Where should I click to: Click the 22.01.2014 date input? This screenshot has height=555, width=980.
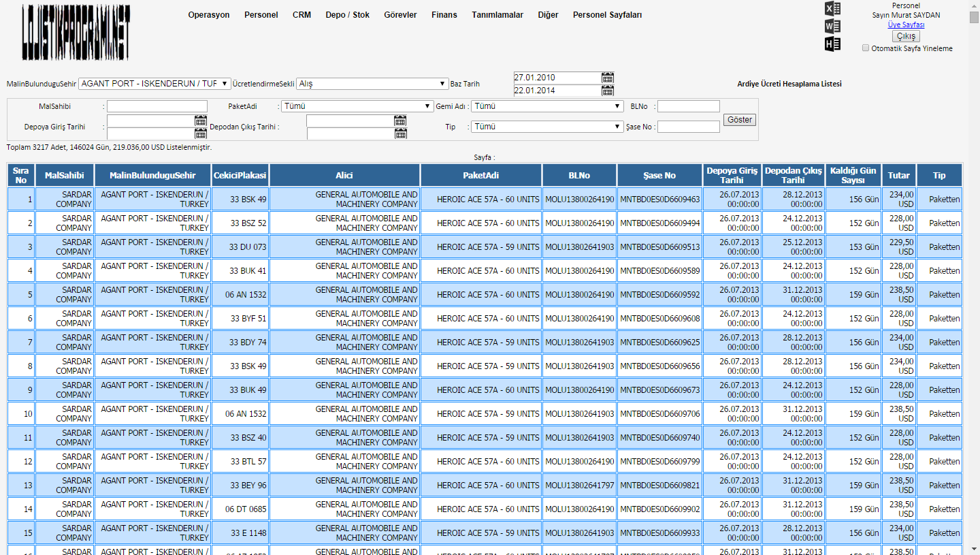coord(557,91)
